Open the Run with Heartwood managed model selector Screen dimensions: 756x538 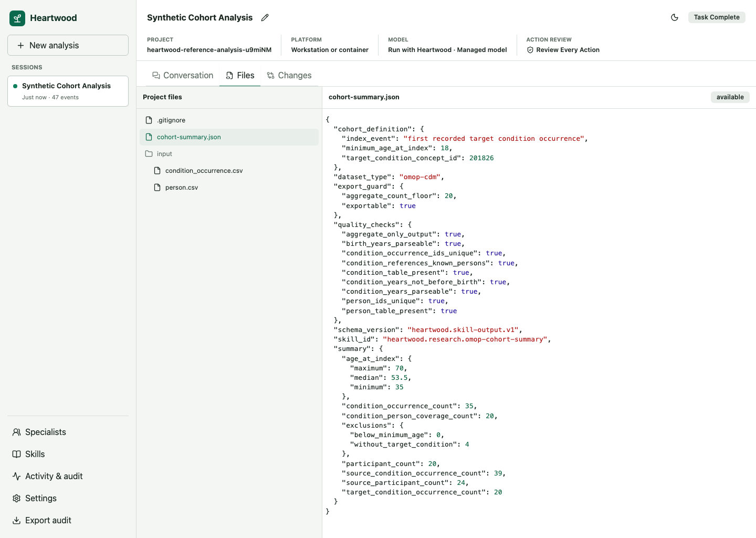(447, 50)
